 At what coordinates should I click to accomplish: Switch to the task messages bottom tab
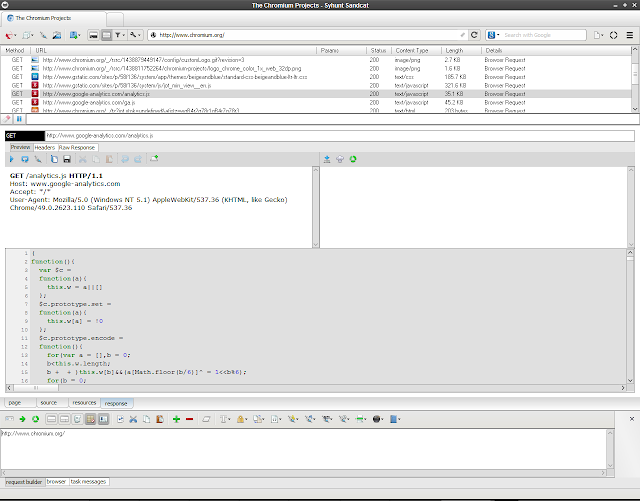pos(88,482)
